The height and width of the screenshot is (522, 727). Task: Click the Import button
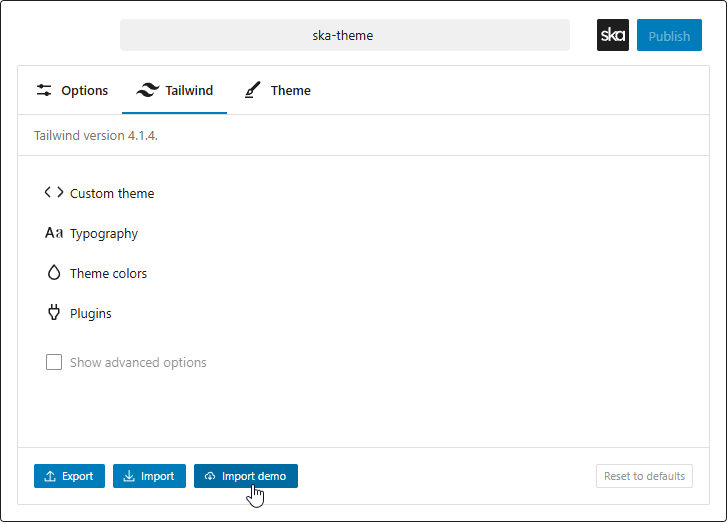pos(149,476)
